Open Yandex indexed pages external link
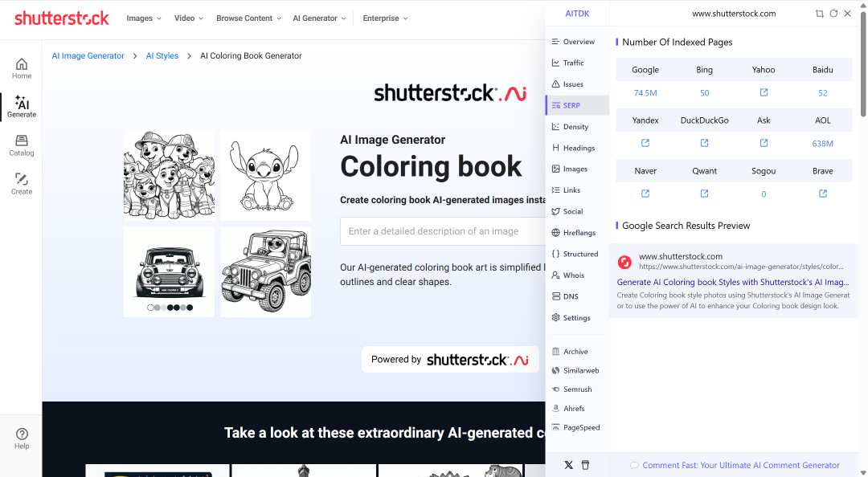This screenshot has width=868, height=477. pyautogui.click(x=645, y=143)
